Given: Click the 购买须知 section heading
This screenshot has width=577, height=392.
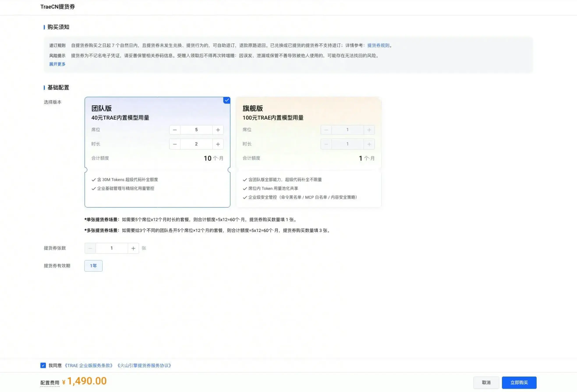Looking at the screenshot, I should click(x=58, y=27).
